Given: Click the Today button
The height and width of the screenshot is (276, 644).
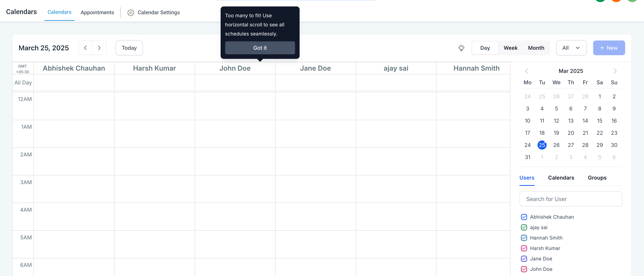Looking at the screenshot, I should click(x=129, y=48).
